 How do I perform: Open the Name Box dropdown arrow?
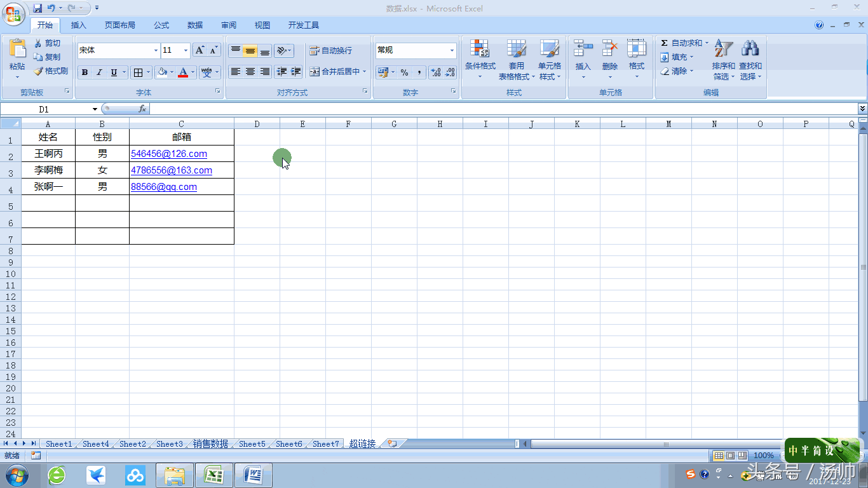coord(95,109)
